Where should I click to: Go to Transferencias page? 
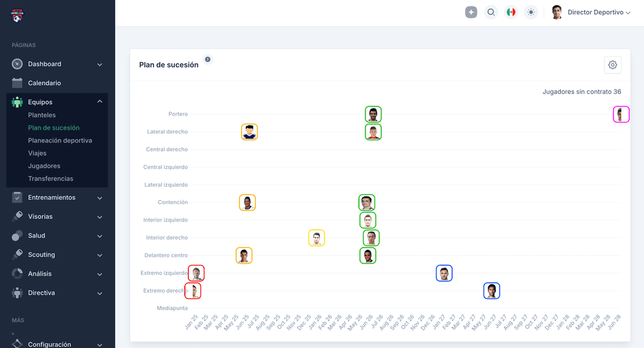click(x=51, y=178)
